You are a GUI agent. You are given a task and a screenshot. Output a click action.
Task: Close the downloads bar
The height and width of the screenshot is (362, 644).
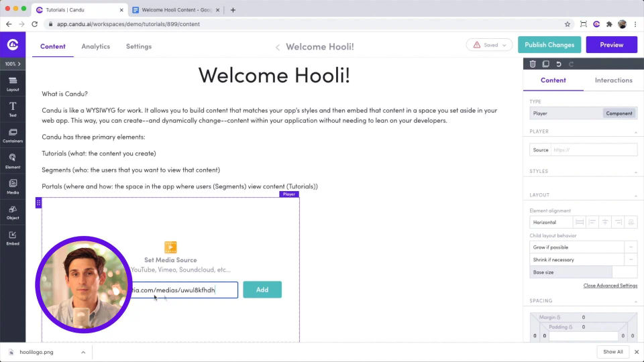pyautogui.click(x=637, y=352)
